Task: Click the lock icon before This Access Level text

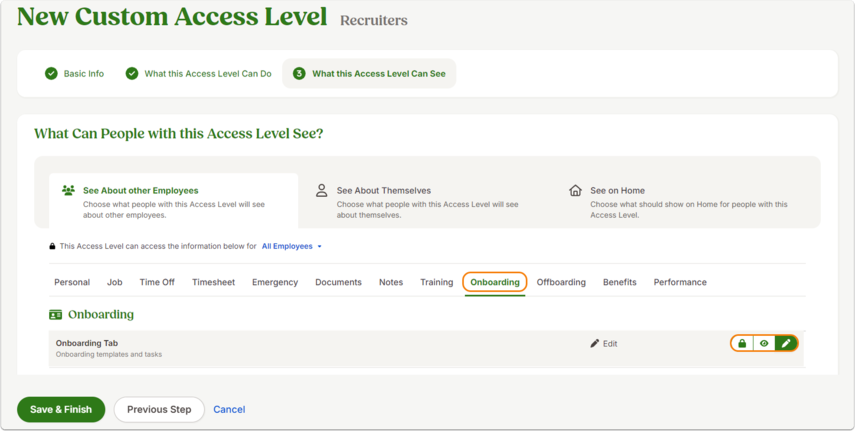Action: (52, 247)
